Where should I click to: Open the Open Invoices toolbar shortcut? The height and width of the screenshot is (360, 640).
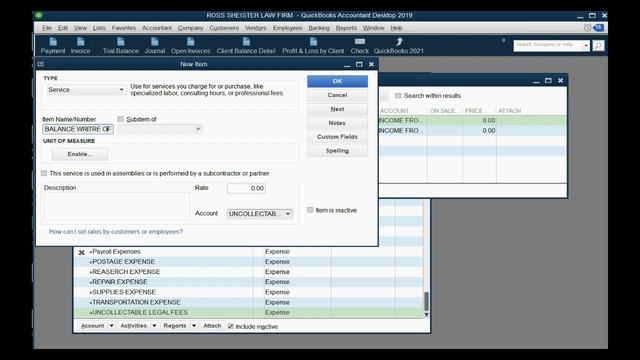pos(191,46)
